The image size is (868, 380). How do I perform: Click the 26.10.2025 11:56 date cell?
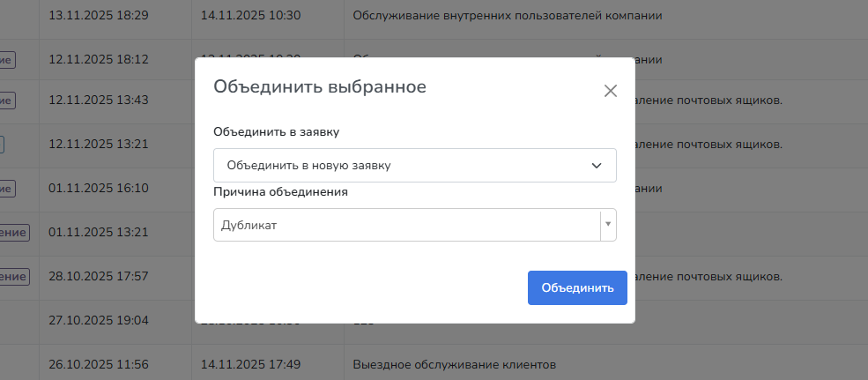coord(99,364)
